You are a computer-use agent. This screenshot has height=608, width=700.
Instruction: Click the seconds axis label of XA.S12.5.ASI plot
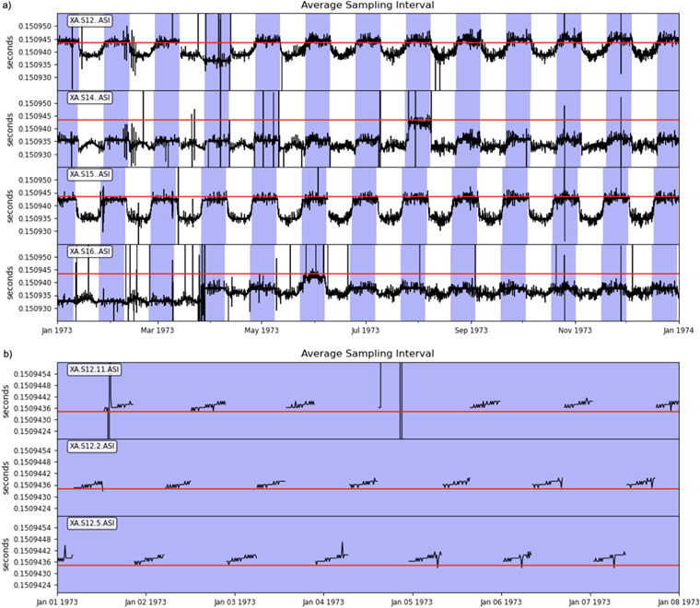coord(6,555)
